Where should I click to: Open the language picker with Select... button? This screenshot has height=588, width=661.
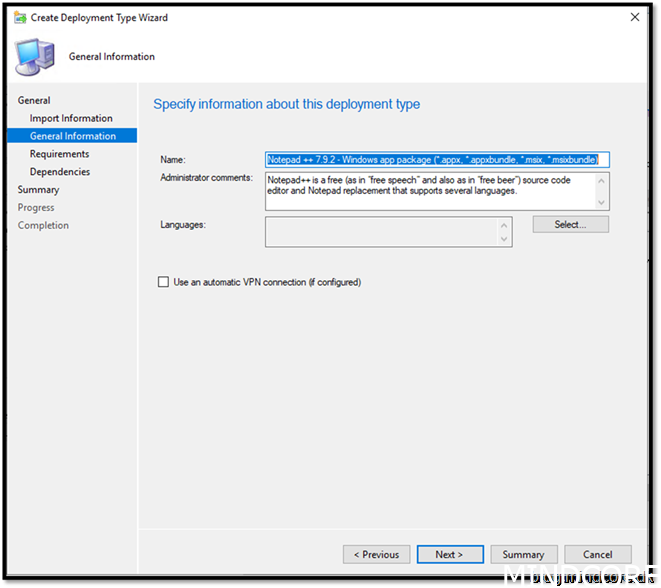tap(570, 225)
